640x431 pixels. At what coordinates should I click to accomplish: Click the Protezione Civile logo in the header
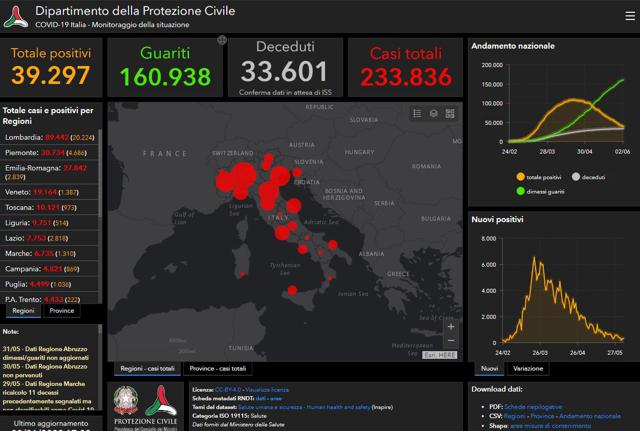coord(15,17)
